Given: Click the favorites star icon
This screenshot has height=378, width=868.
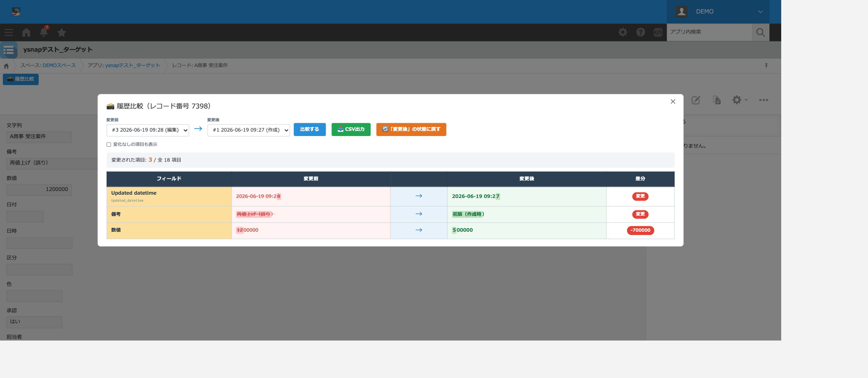Looking at the screenshot, I should (x=62, y=33).
